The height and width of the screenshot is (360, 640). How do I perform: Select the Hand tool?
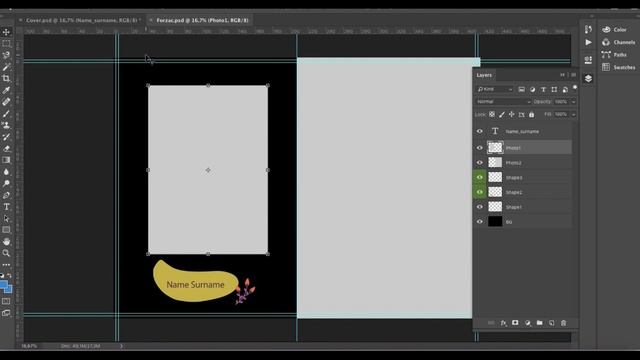6,242
